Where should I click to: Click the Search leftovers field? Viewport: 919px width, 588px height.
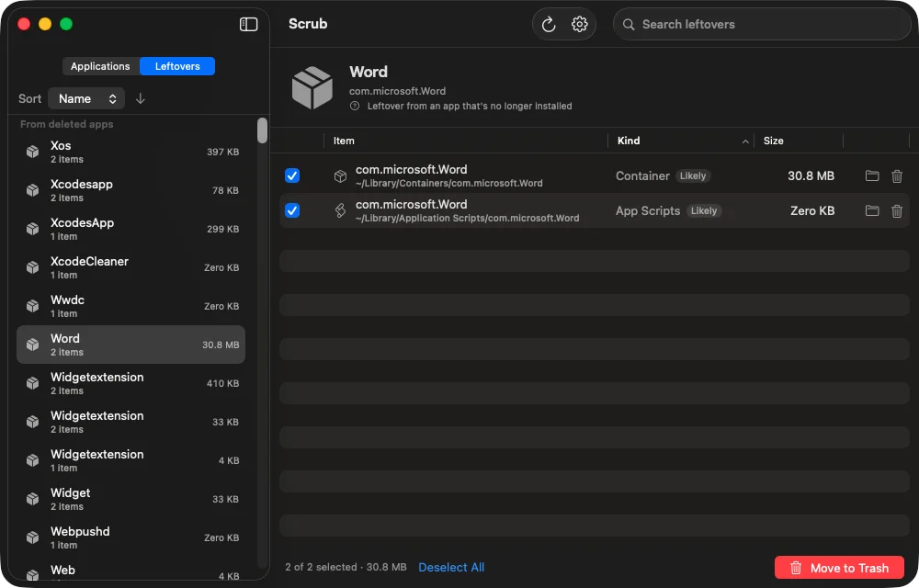pos(762,24)
